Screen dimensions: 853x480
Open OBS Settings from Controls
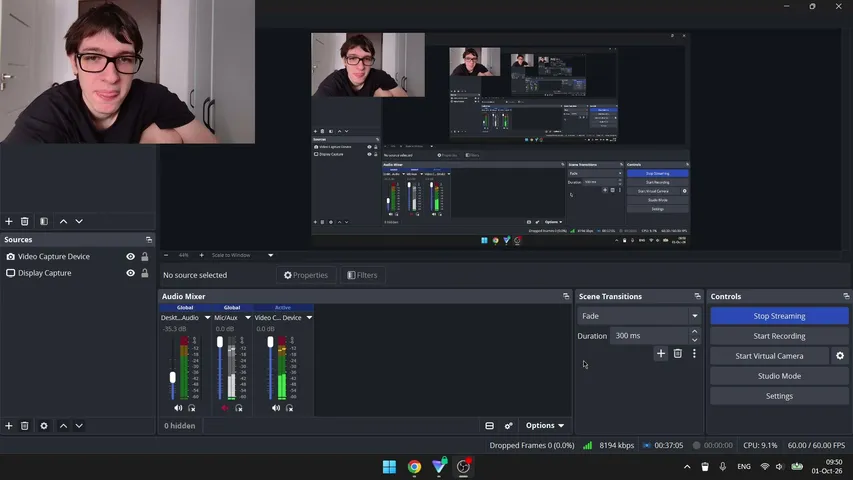coord(779,396)
